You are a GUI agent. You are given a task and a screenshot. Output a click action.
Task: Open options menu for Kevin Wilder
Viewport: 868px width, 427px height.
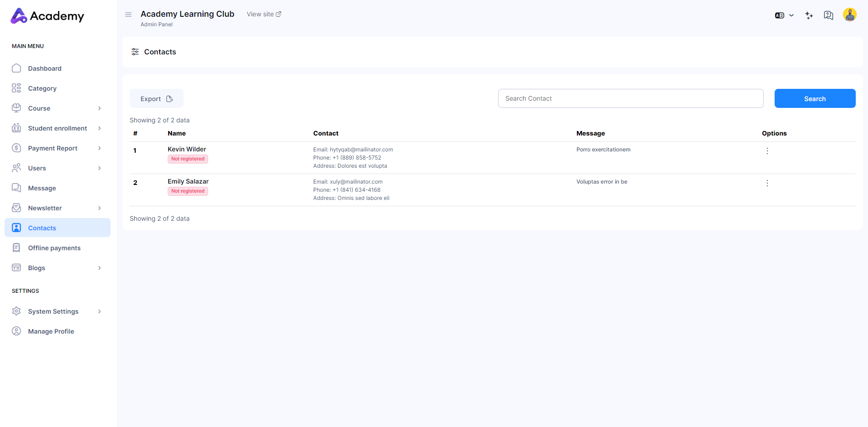(767, 151)
